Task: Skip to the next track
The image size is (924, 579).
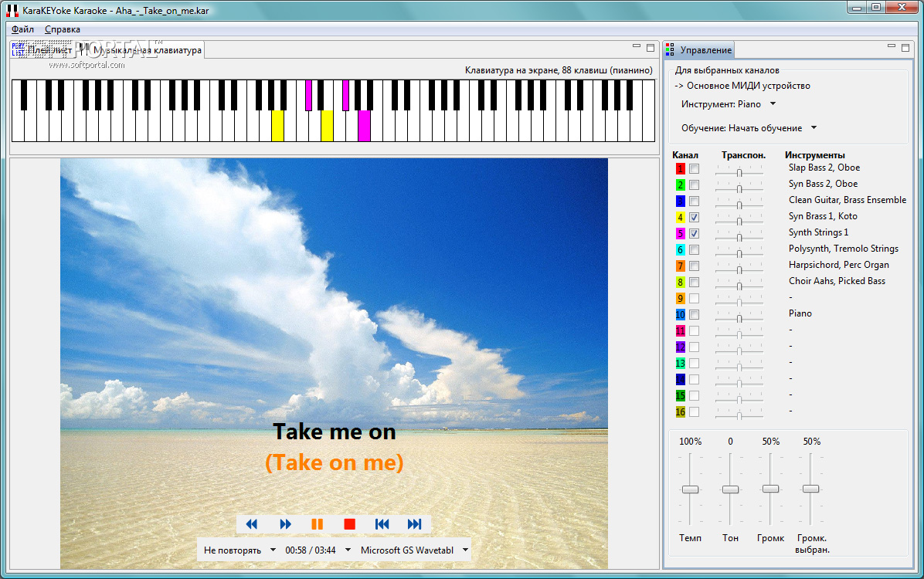Action: pos(414,523)
